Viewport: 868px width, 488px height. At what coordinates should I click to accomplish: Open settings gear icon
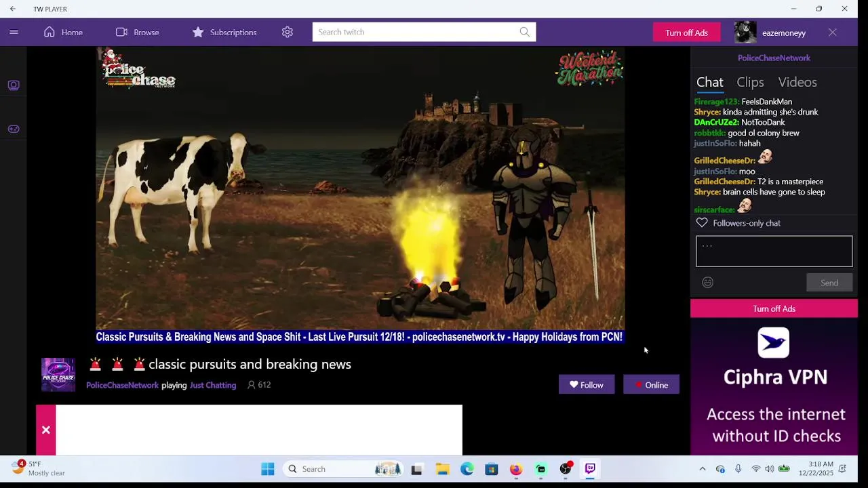[x=288, y=32]
